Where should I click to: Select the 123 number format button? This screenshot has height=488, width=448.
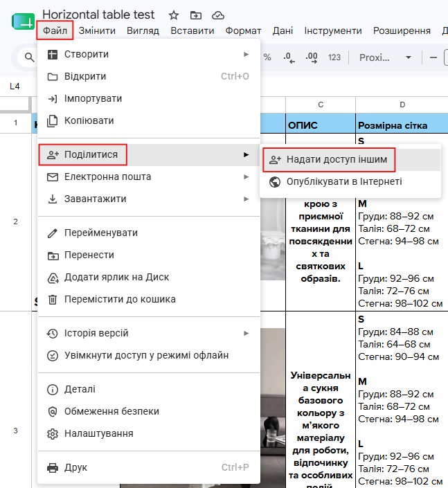point(334,57)
